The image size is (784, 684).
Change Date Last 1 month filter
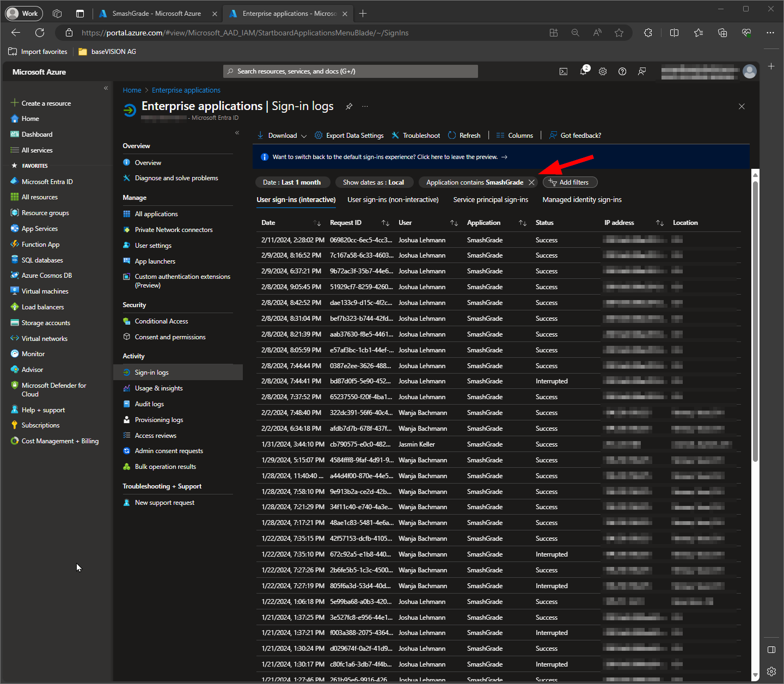[292, 182]
